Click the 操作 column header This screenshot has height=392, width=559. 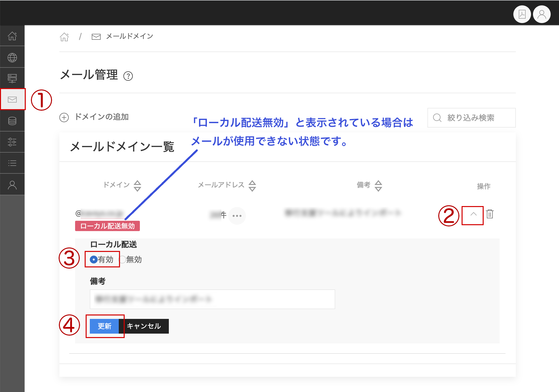coord(483,186)
